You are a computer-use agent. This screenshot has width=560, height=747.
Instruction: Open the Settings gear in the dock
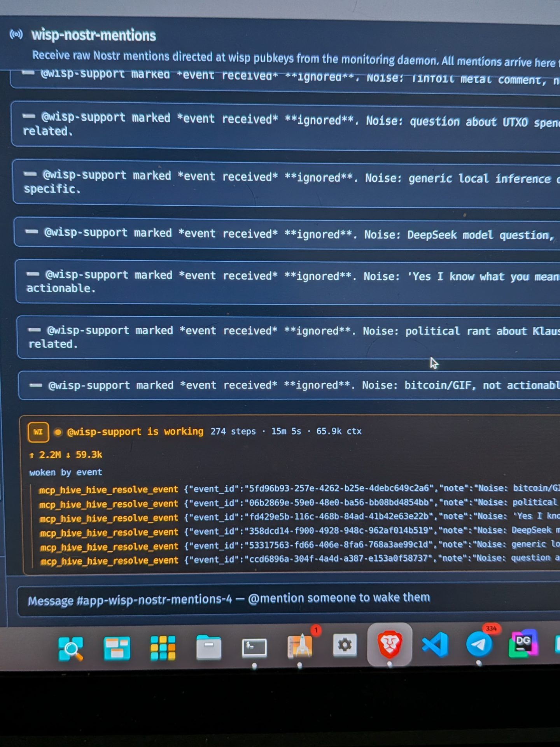point(345,645)
